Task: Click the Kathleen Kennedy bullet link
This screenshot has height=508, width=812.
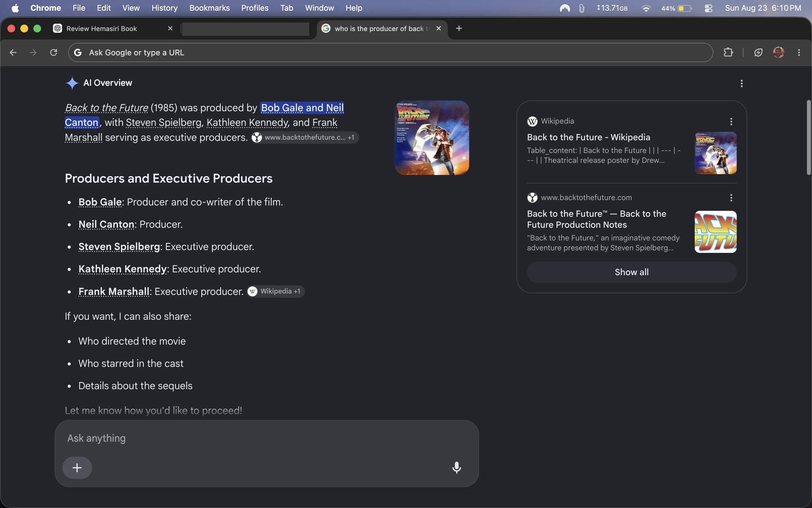Action: click(x=122, y=269)
